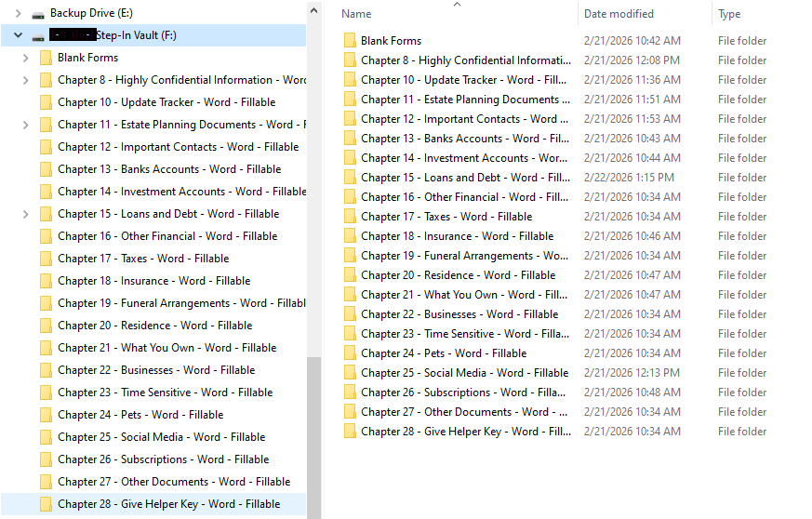Screen dimensions: 812x519
Task: Click Chapter 26 folder icon in file list
Action: coord(350,393)
